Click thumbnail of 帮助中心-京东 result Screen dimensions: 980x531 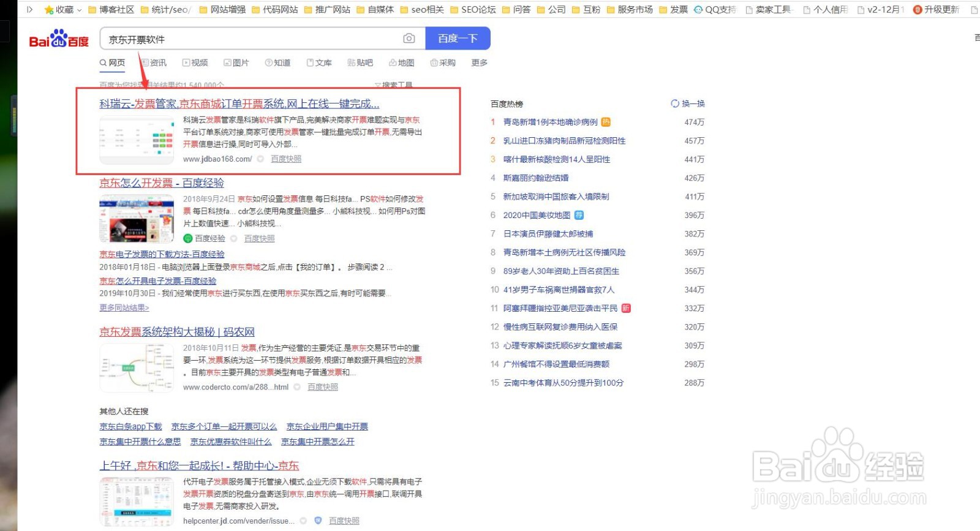point(137,502)
